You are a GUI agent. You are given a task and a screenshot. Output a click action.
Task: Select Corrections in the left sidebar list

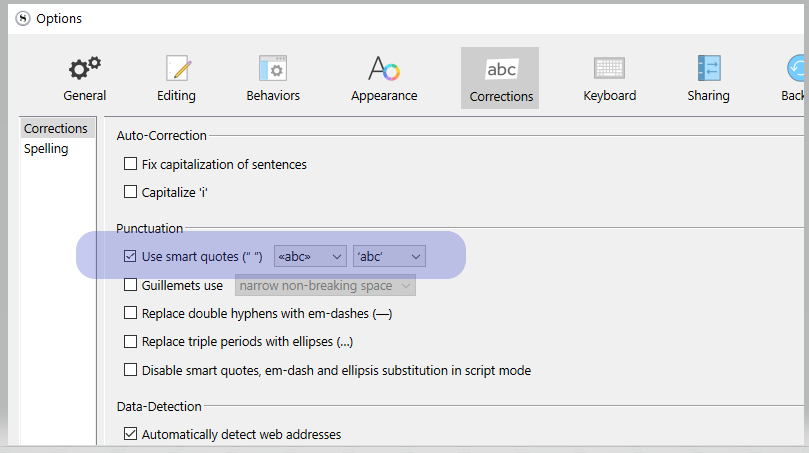(57, 128)
